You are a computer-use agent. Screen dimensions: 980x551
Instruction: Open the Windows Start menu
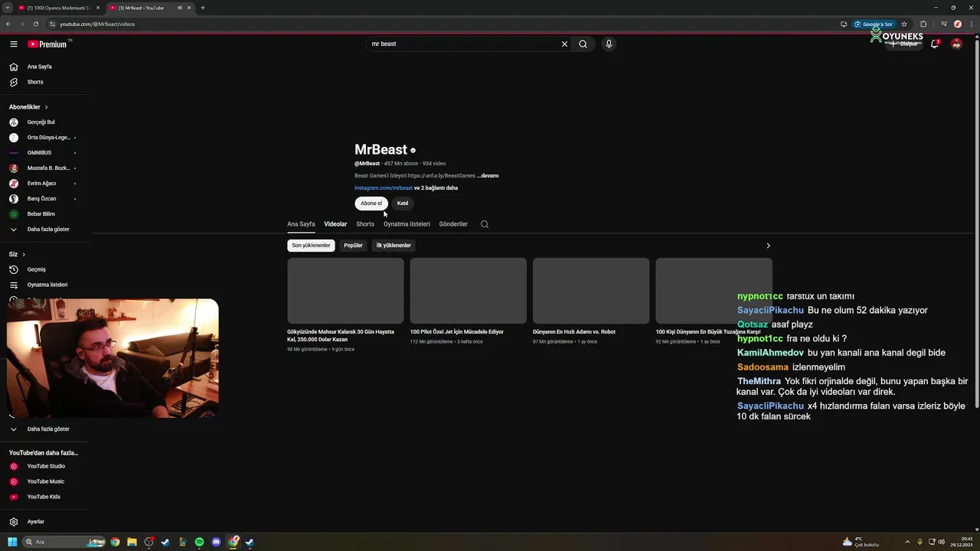tap(12, 542)
